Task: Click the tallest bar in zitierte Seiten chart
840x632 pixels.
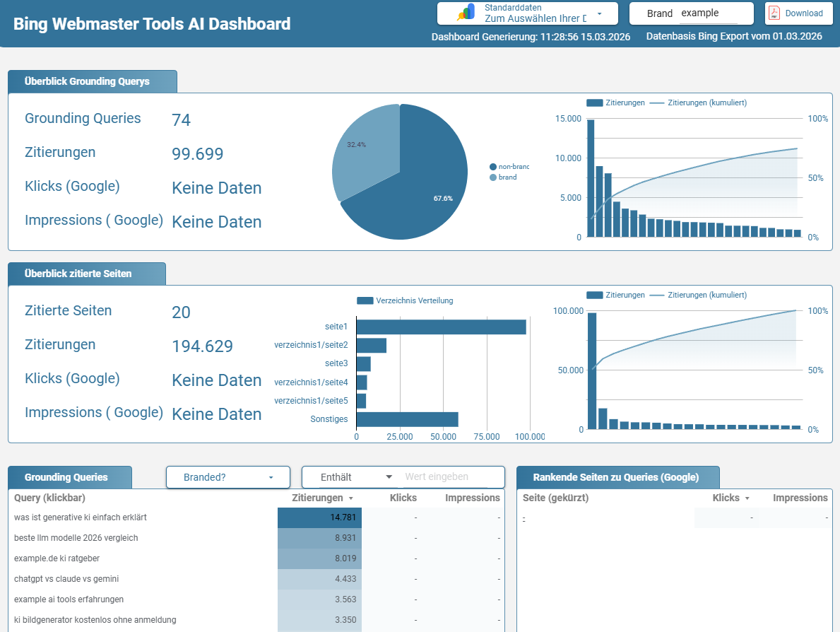Action: [592, 371]
